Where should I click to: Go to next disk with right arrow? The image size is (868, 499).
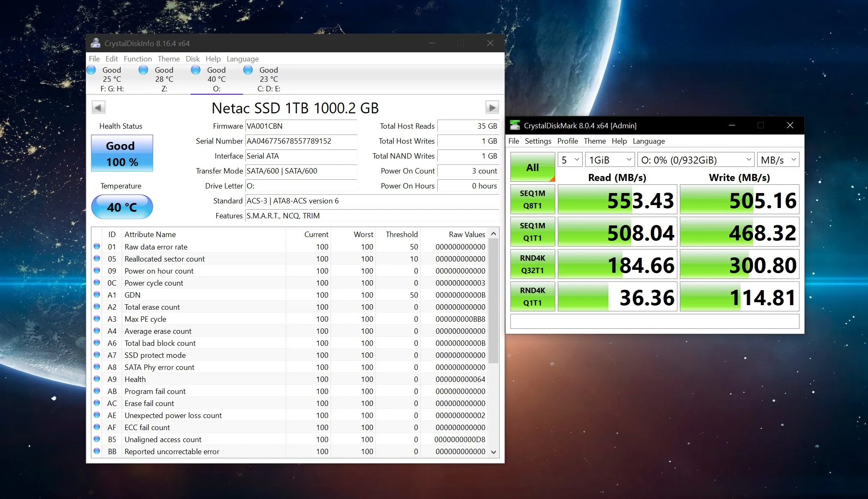(492, 108)
